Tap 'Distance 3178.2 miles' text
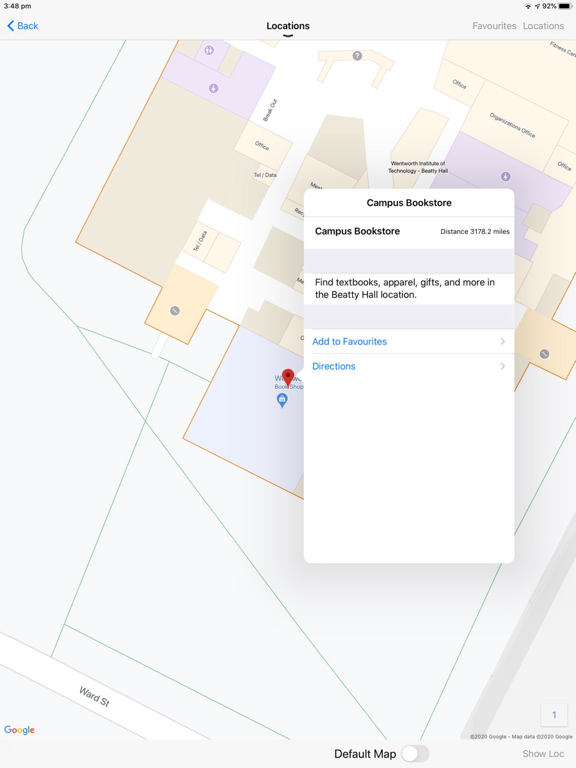Viewport: 576px width, 768px height. pyautogui.click(x=475, y=232)
